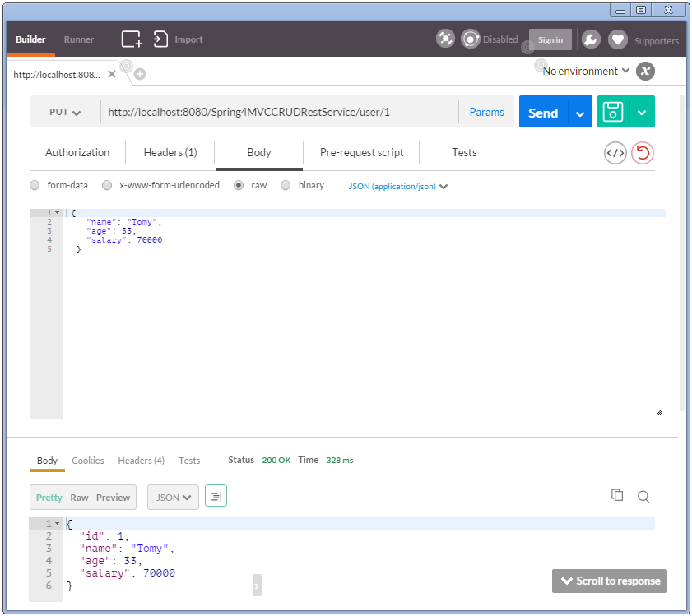Copy the response using the copy icon
This screenshot has height=616, width=692.
(x=618, y=496)
